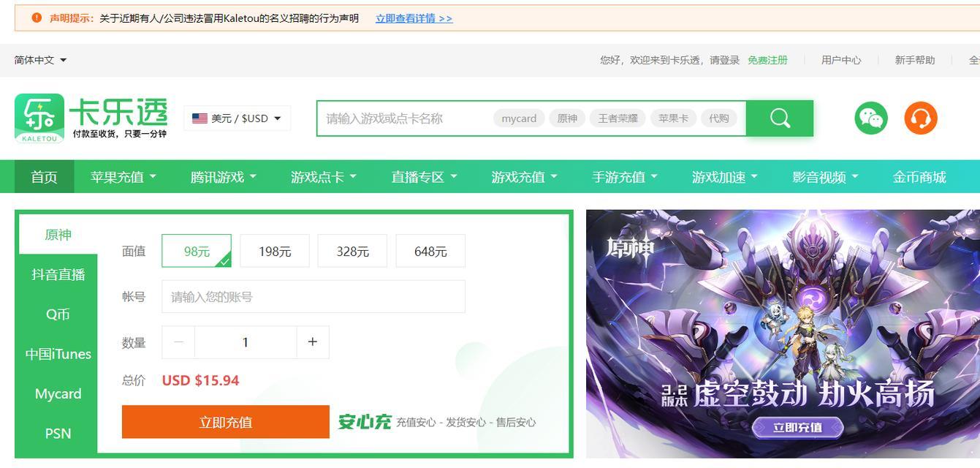Click the green search magnifier button
Viewport: 980px width, 468px height.
coord(780,118)
